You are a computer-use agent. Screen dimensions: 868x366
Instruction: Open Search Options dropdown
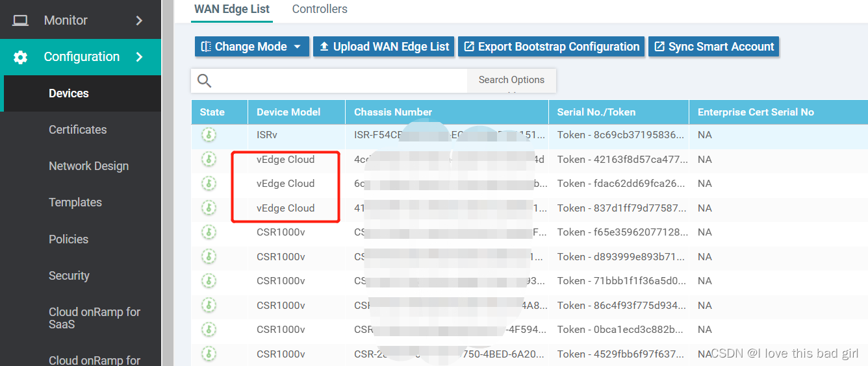tap(511, 80)
